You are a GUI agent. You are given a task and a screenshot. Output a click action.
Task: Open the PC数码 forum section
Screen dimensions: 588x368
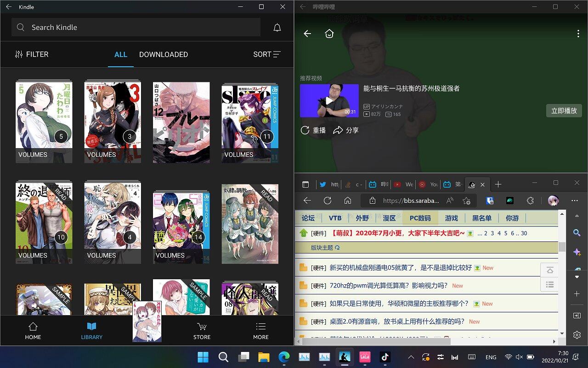click(x=420, y=218)
